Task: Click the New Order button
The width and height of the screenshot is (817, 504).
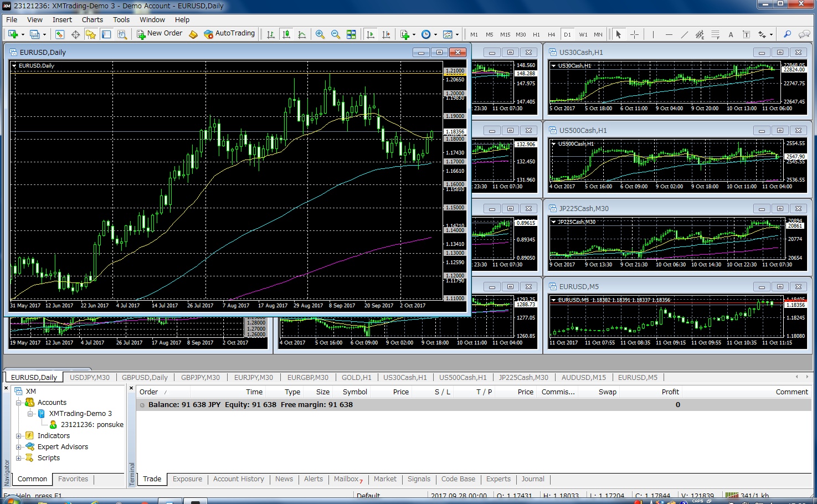Action: (x=160, y=34)
